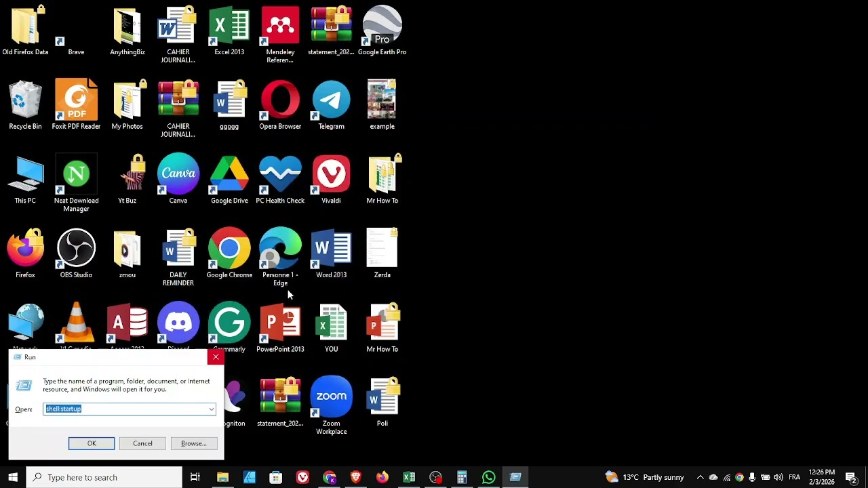Viewport: 868px width, 488px height.
Task: Open the Windows Start menu
Action: pyautogui.click(x=13, y=477)
